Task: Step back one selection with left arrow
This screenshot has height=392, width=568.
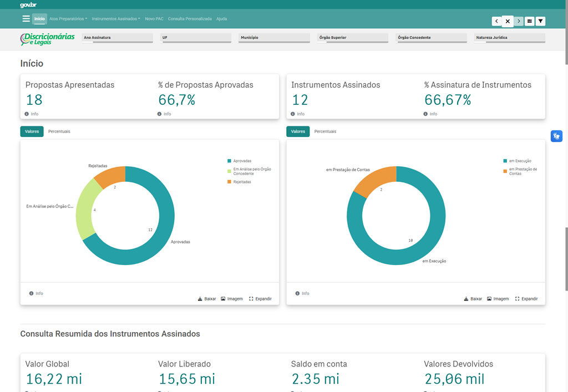Action: click(496, 22)
